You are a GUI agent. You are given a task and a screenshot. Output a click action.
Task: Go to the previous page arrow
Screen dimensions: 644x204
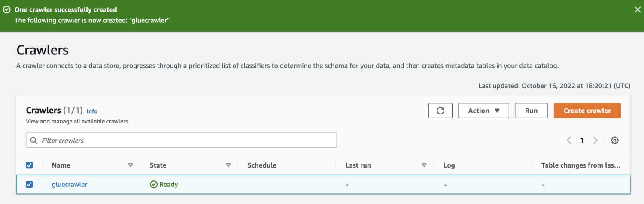569,140
